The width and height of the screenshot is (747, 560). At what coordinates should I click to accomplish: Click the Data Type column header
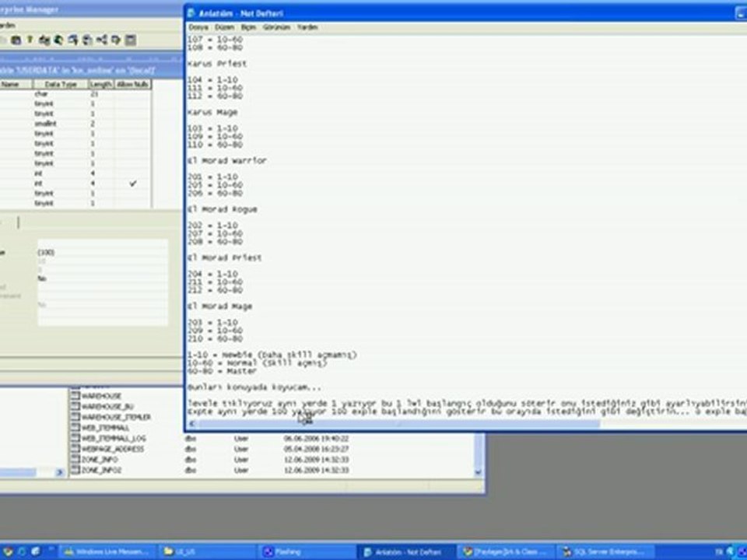[x=61, y=84]
